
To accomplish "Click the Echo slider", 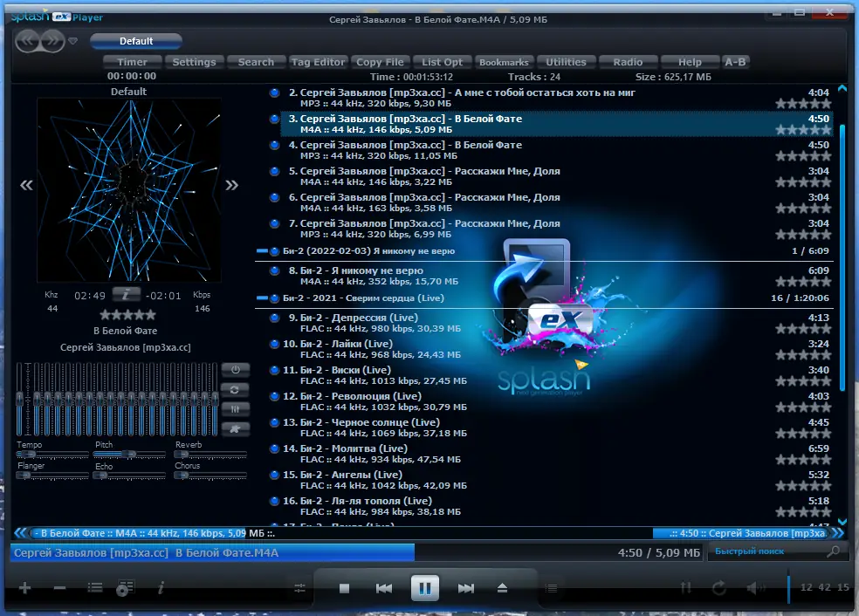I will (130, 476).
